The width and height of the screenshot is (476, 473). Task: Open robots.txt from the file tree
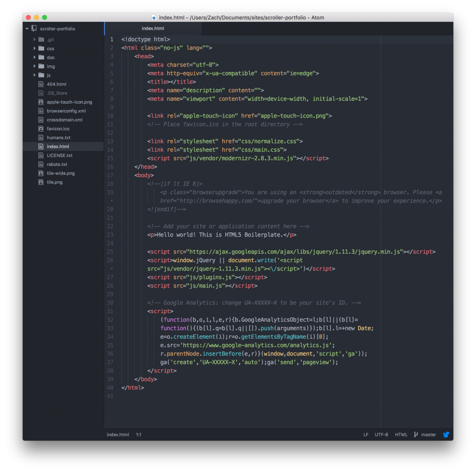coord(57,164)
